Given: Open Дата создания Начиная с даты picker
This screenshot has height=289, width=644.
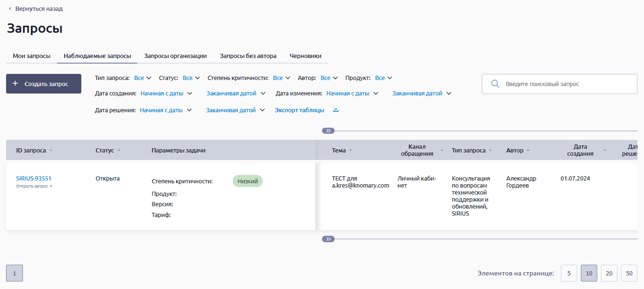Looking at the screenshot, I should pos(166,94).
